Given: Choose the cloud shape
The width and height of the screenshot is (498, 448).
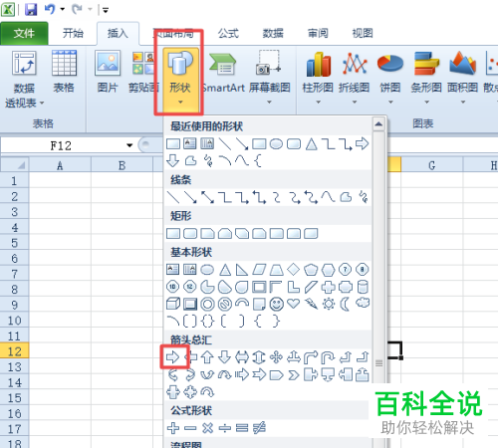Looking at the screenshot, I should [363, 303].
